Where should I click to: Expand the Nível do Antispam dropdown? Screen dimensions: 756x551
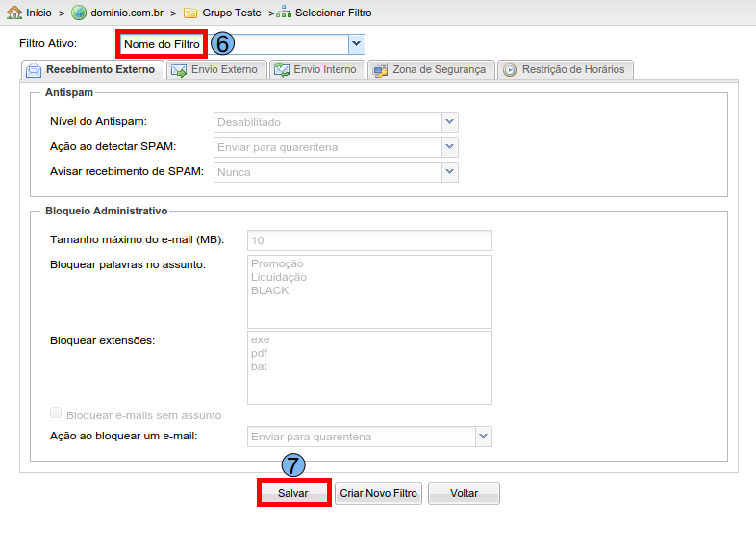[449, 122]
